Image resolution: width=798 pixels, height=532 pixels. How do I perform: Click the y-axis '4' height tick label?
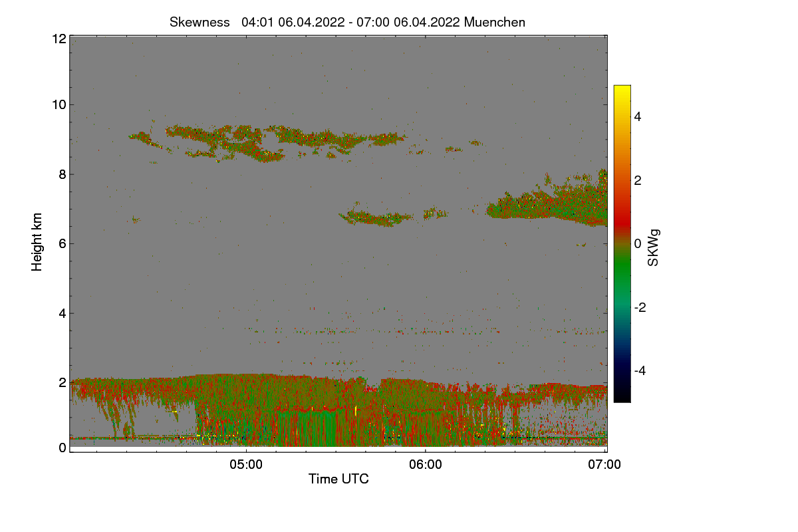click(63, 313)
